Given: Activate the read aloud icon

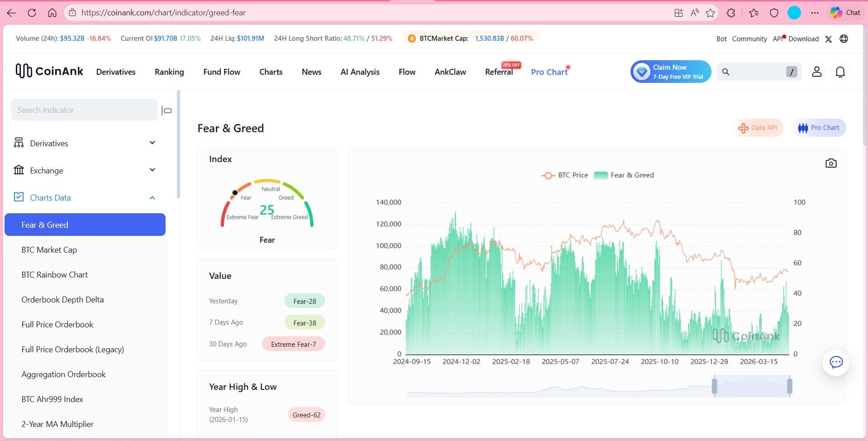Looking at the screenshot, I should (695, 13).
